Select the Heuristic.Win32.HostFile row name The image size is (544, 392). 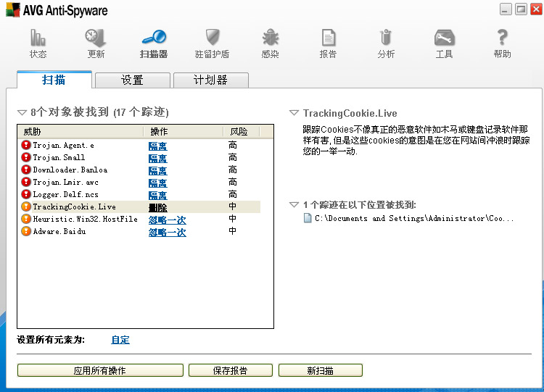click(x=86, y=219)
